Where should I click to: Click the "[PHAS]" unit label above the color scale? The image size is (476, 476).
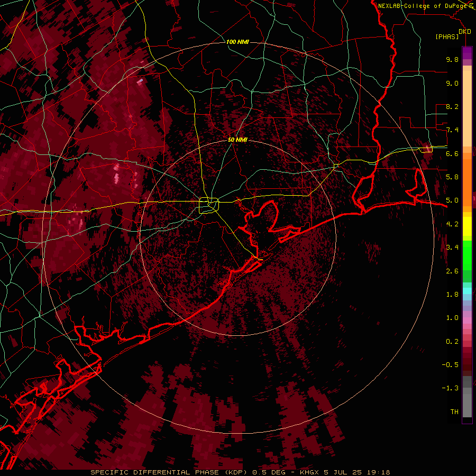click(447, 37)
